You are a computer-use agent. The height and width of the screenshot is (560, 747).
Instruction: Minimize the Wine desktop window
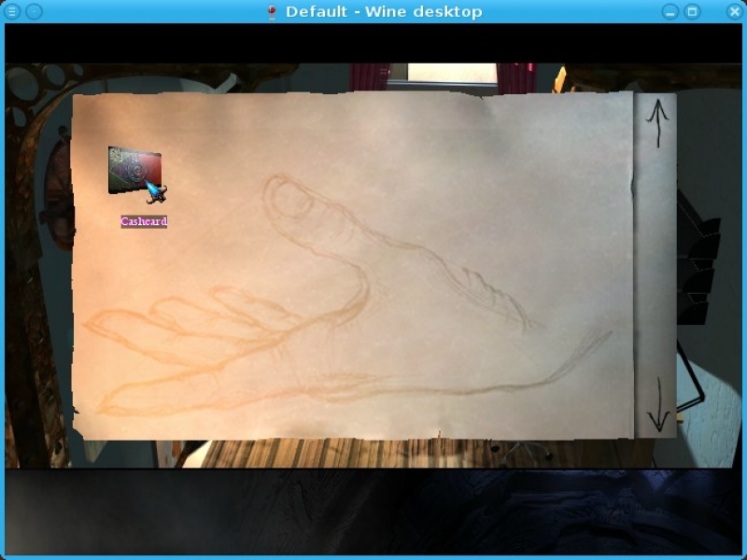[x=669, y=11]
